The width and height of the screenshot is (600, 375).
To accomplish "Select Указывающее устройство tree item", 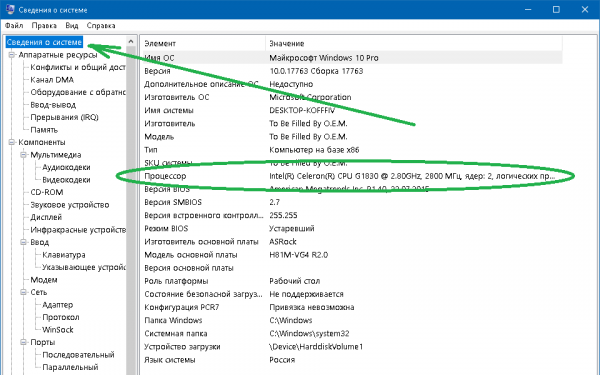I will pos(83,267).
